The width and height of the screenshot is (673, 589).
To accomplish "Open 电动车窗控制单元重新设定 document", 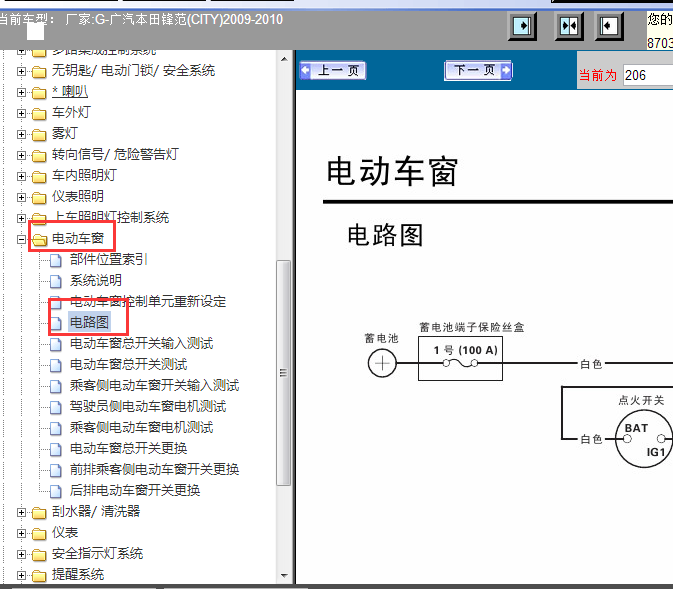I will point(148,301).
